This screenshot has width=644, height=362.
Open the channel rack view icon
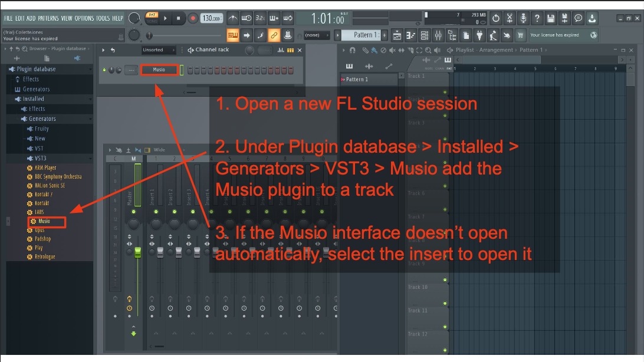(x=425, y=35)
